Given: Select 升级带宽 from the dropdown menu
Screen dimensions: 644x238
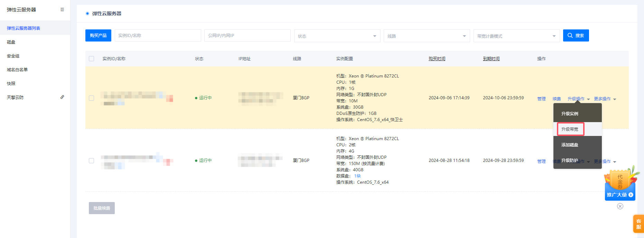Looking at the screenshot, I should point(570,129).
